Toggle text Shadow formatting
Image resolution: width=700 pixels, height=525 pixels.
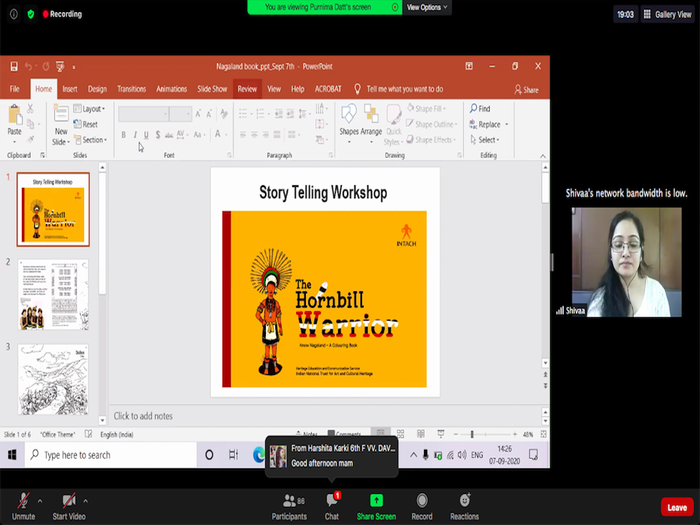click(x=158, y=135)
